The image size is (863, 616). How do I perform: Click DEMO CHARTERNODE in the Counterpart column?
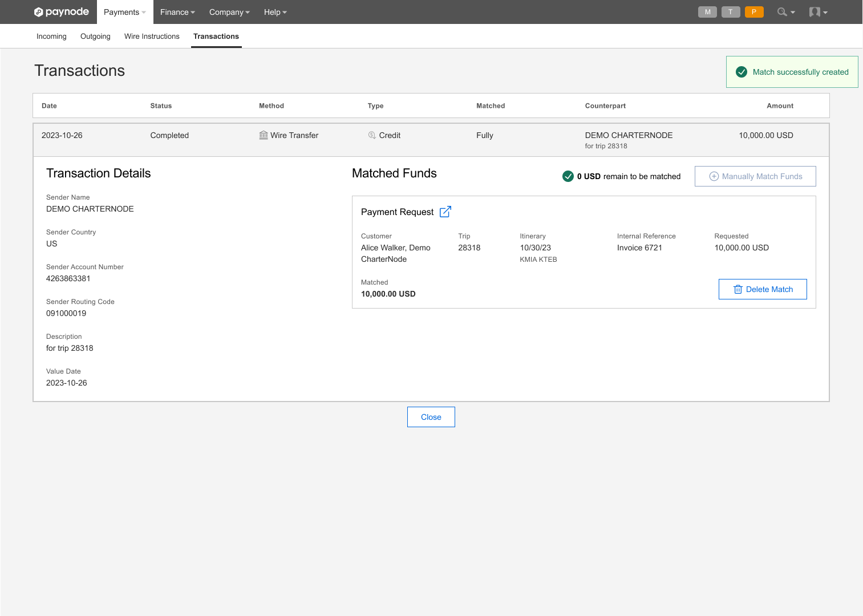(x=629, y=135)
